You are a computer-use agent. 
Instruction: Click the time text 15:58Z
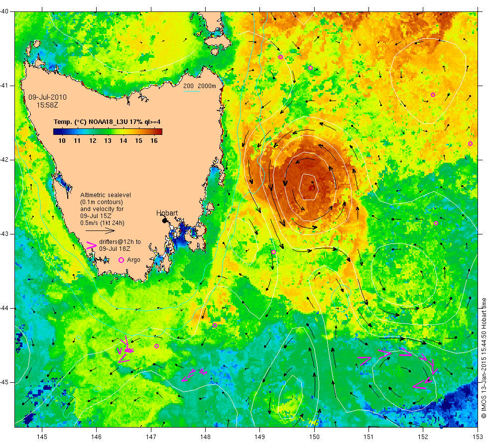[x=47, y=105]
